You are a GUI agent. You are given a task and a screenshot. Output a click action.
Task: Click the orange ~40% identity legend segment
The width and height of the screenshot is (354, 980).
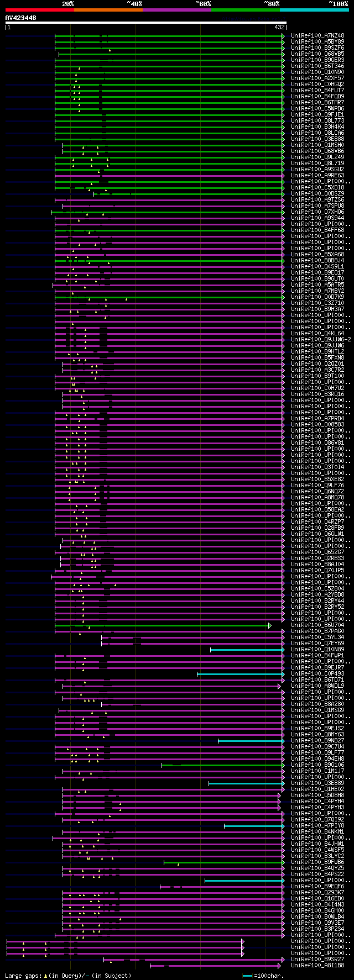click(108, 10)
